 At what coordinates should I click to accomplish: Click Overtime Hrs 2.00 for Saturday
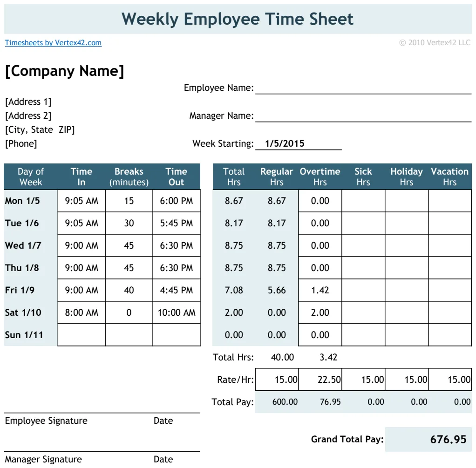tap(320, 312)
